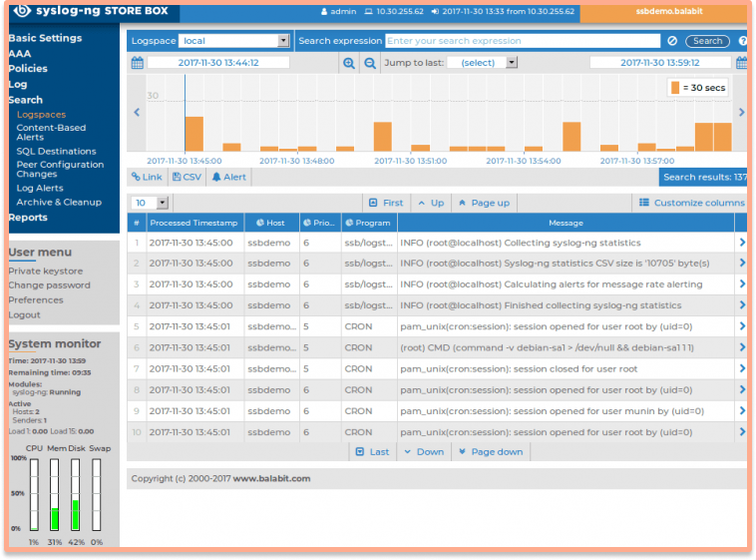Image resolution: width=756 pixels, height=560 pixels.
Task: Create an Alert from search
Action: tap(229, 177)
